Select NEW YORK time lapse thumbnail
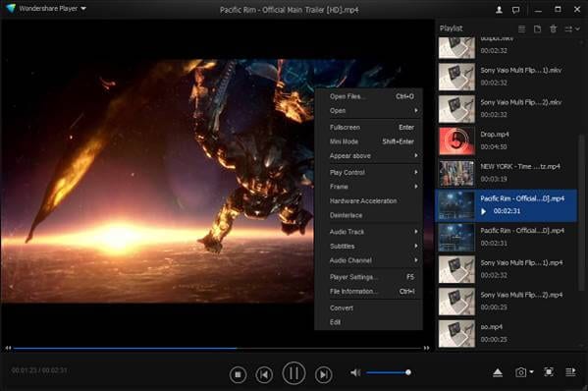588x391 pixels. [456, 173]
